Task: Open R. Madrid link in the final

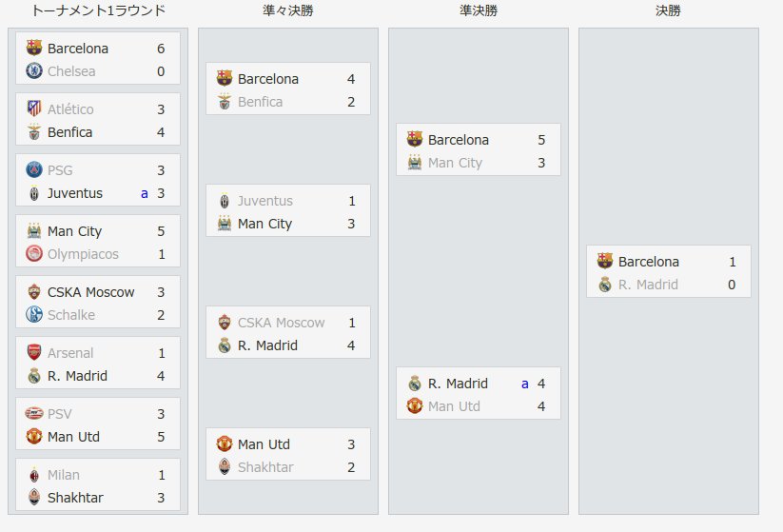Action: (648, 285)
